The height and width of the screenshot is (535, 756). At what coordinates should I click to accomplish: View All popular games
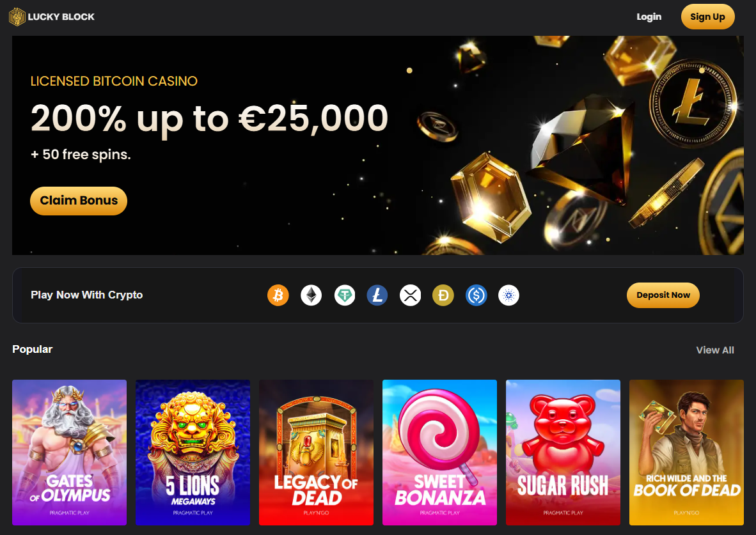pyautogui.click(x=715, y=350)
